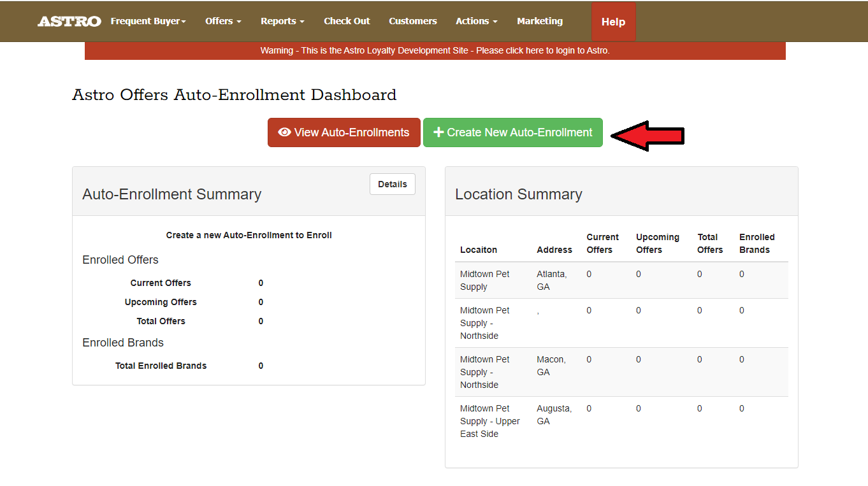The height and width of the screenshot is (486, 868).
Task: Click the Upcoming Offers column header
Action: (657, 243)
